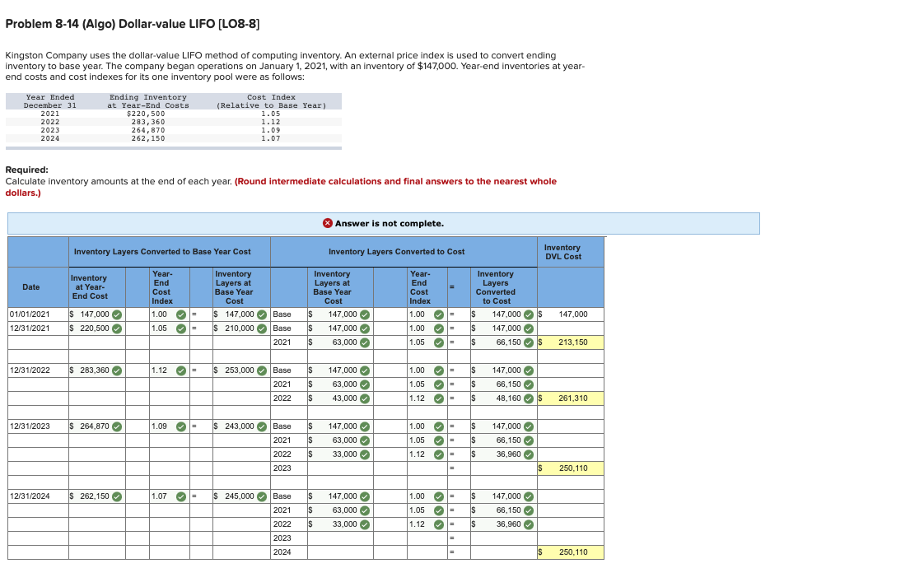Click the problem title 'Problem 8-14 (Algo) Dollar-value LIFO'
Viewport: 924px width, 568px height.
pyautogui.click(x=133, y=24)
